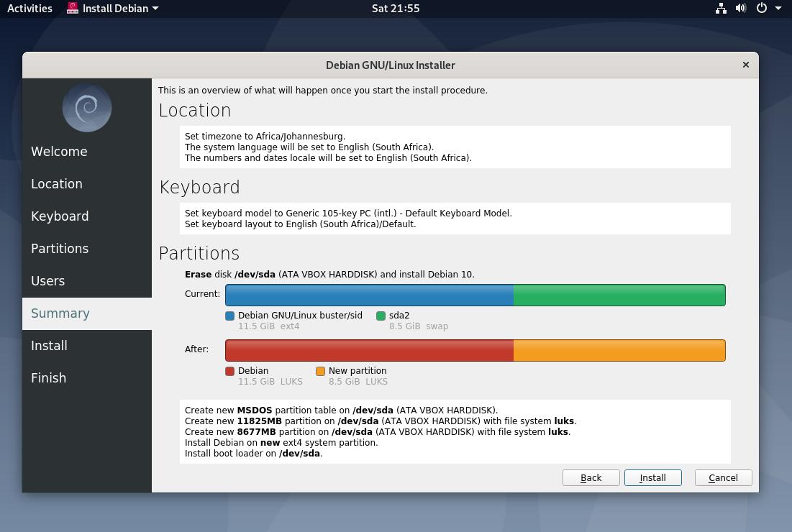This screenshot has height=532, width=792.
Task: Open the network status icon in top bar
Action: [721, 9]
